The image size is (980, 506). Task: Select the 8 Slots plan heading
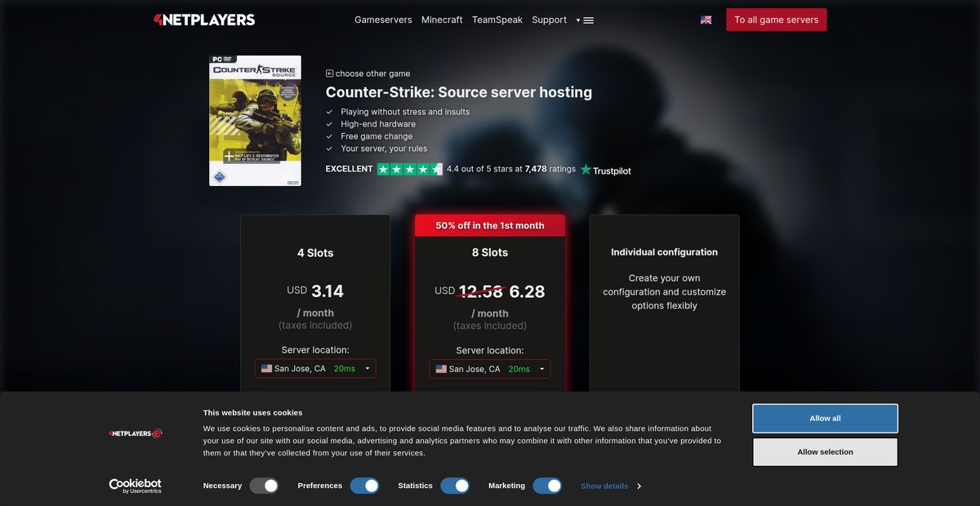pyautogui.click(x=490, y=253)
